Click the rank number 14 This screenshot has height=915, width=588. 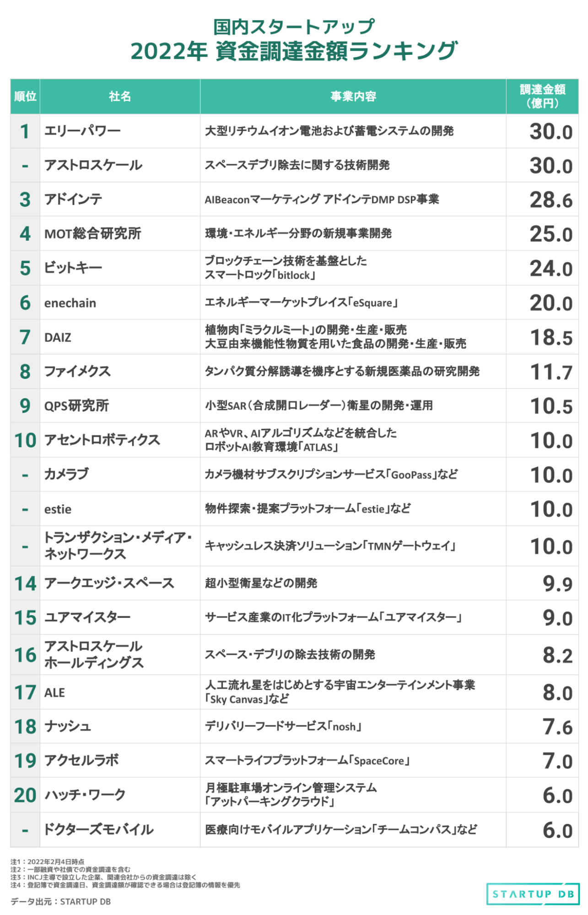25,584
